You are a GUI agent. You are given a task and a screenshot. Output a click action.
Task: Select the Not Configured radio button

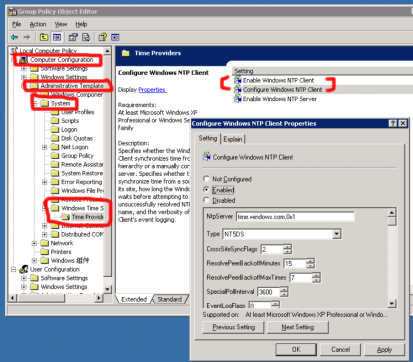(x=206, y=179)
